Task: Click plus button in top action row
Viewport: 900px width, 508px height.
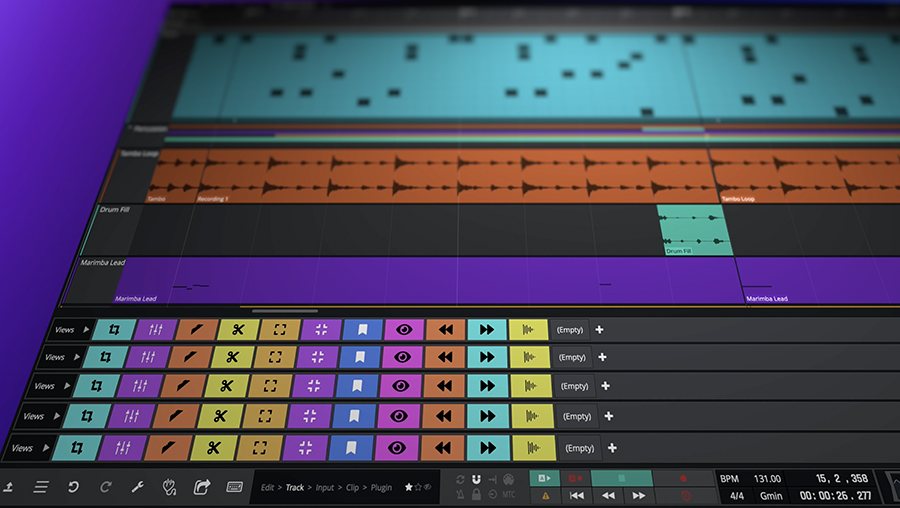Action: pos(599,329)
